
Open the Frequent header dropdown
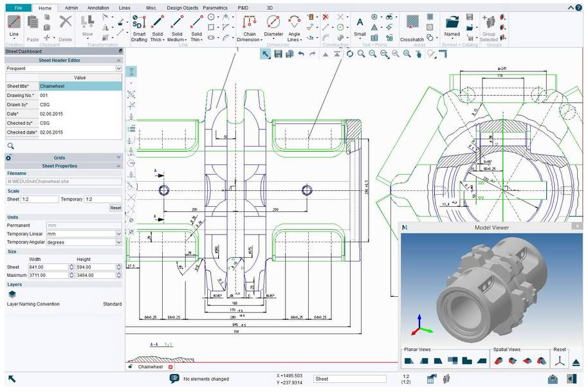coord(118,68)
